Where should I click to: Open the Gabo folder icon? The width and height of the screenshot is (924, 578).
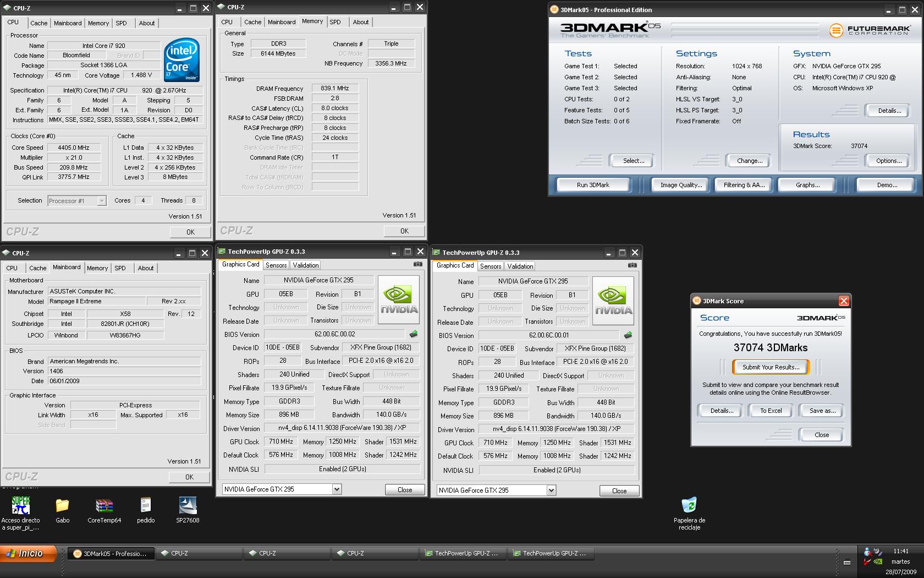click(x=62, y=505)
